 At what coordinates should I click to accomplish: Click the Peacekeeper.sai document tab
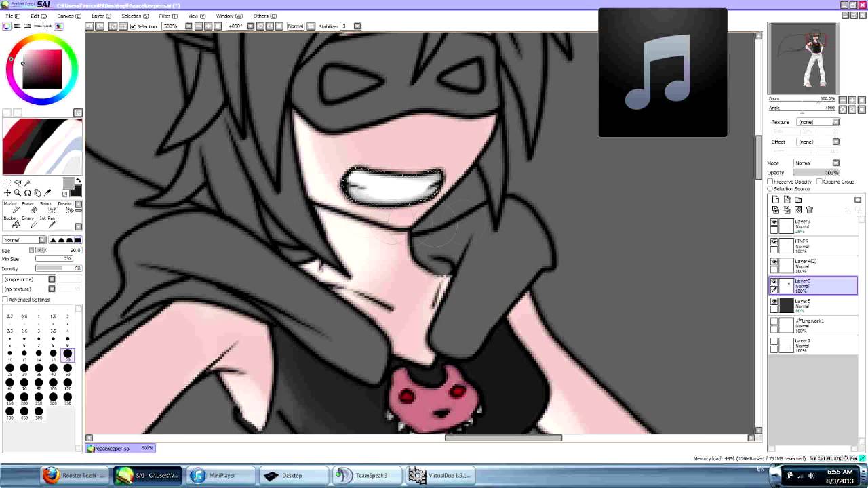coord(121,448)
